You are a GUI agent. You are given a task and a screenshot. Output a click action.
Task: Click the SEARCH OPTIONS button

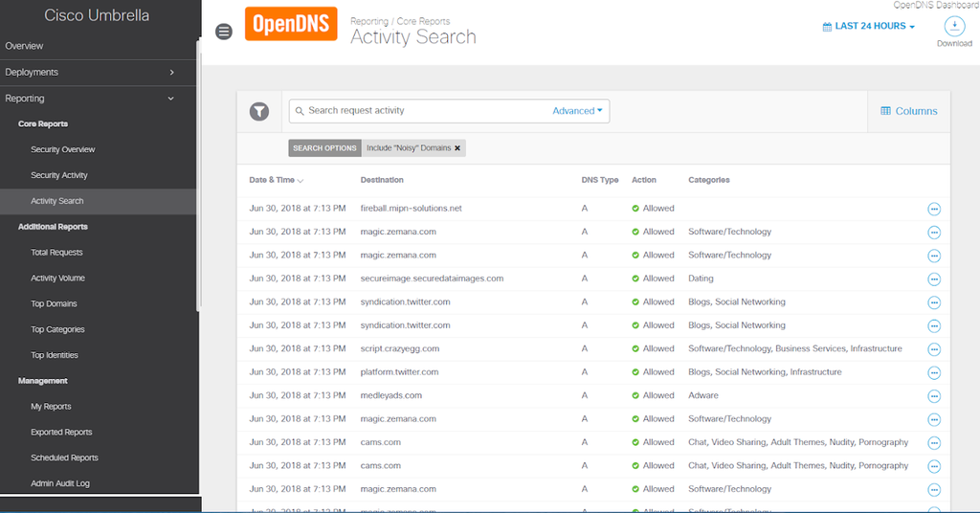tap(324, 148)
